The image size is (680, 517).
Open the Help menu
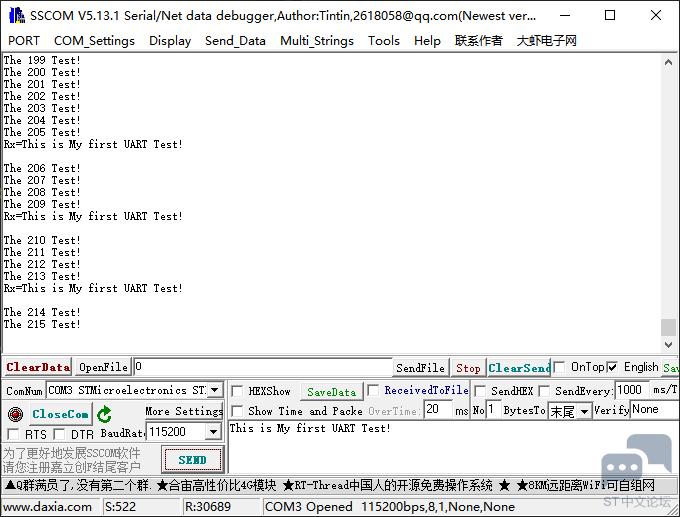tap(427, 41)
